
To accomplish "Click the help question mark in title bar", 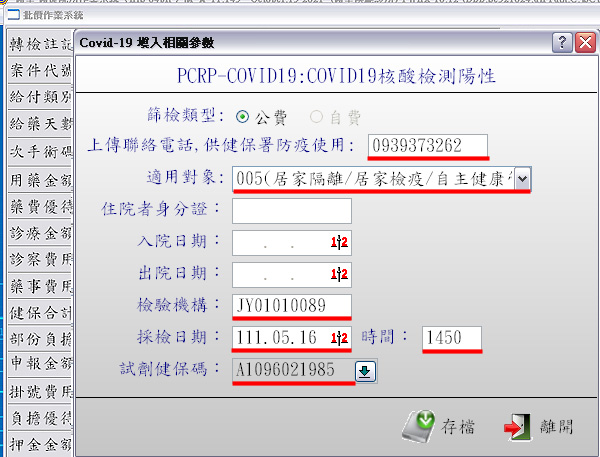I will [562, 43].
